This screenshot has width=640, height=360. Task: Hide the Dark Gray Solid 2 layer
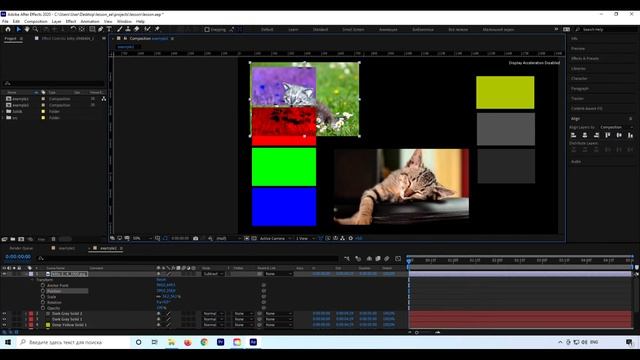click(x=4, y=314)
